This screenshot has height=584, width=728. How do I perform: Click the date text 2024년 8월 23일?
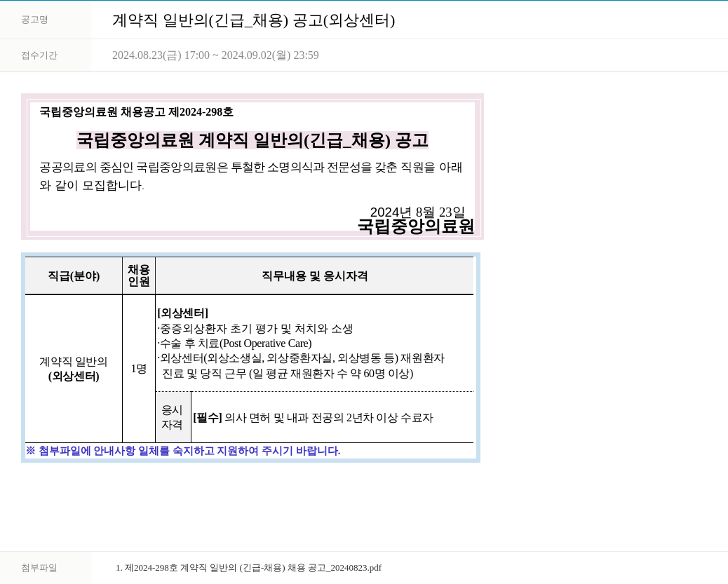click(x=417, y=212)
